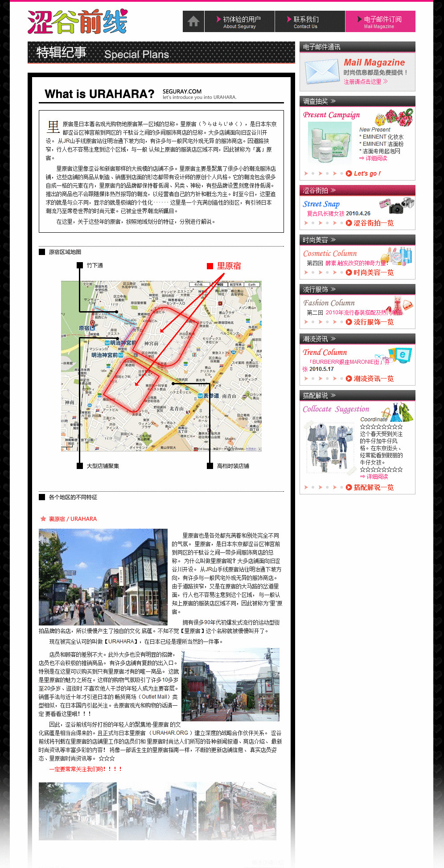Click the second Urahara street photo
This screenshot has height=868, width=444.
pyautogui.click(x=230, y=684)
